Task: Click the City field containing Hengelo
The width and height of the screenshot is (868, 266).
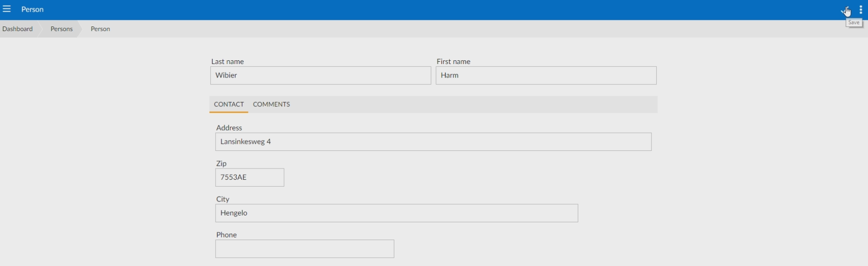Action: pyautogui.click(x=396, y=213)
